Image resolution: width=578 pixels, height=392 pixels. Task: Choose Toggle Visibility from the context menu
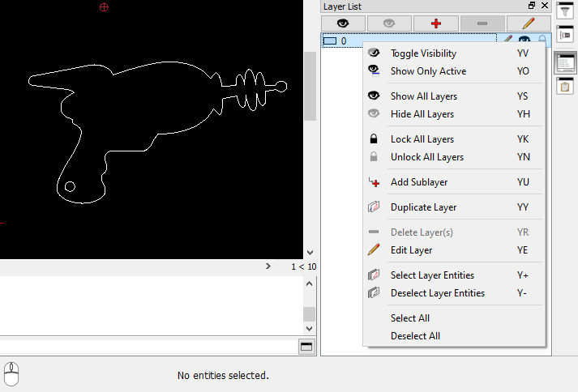tap(454, 53)
